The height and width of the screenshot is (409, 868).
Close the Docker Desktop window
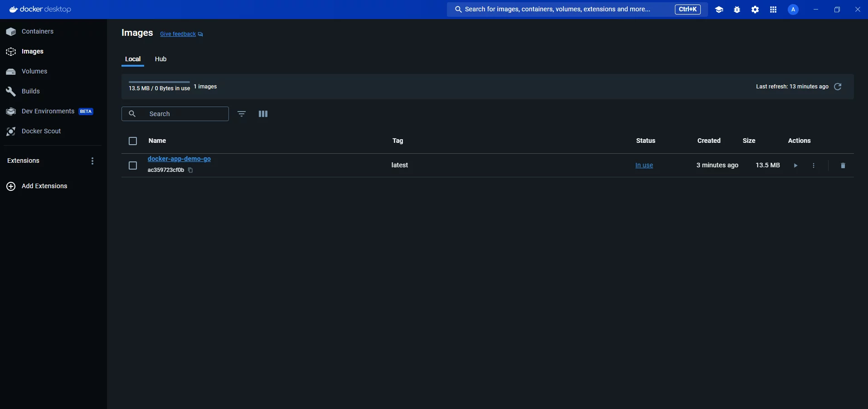(858, 10)
